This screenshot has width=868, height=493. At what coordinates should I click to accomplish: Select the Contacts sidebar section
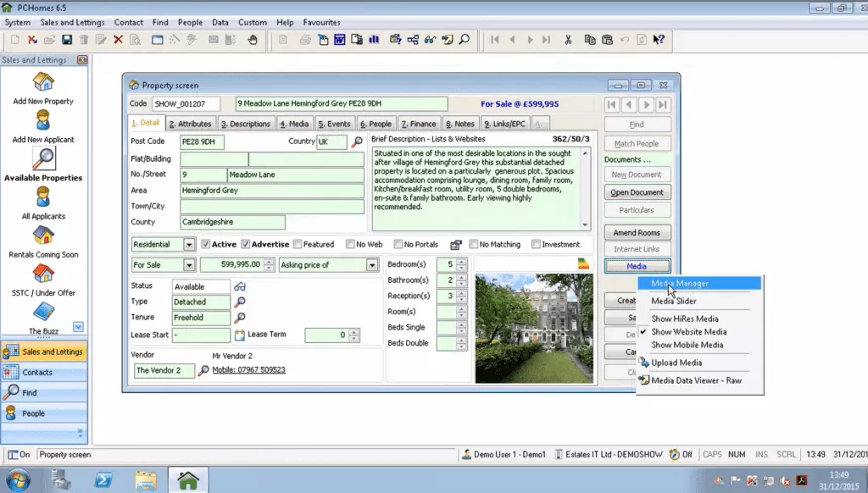pos(44,373)
